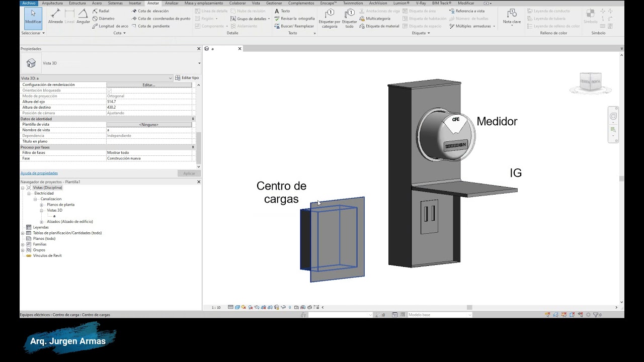Toggle visual style in view control bar
Viewport: 644px width, 362px height.
click(x=237, y=307)
